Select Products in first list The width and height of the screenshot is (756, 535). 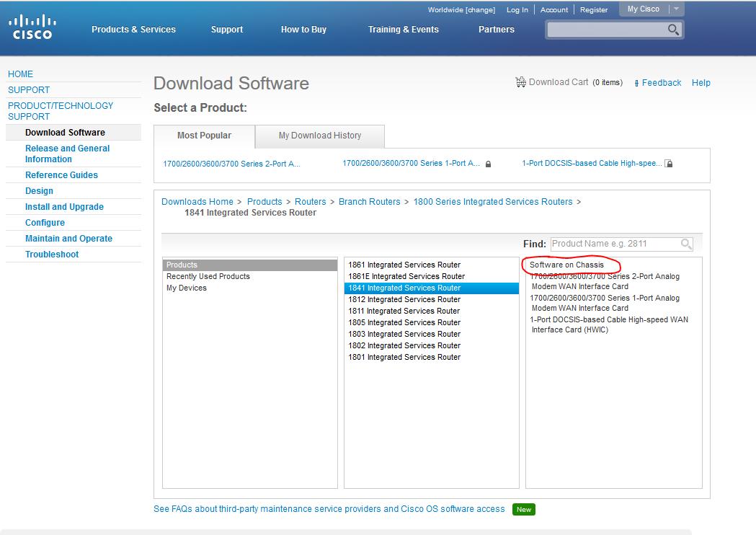point(250,265)
